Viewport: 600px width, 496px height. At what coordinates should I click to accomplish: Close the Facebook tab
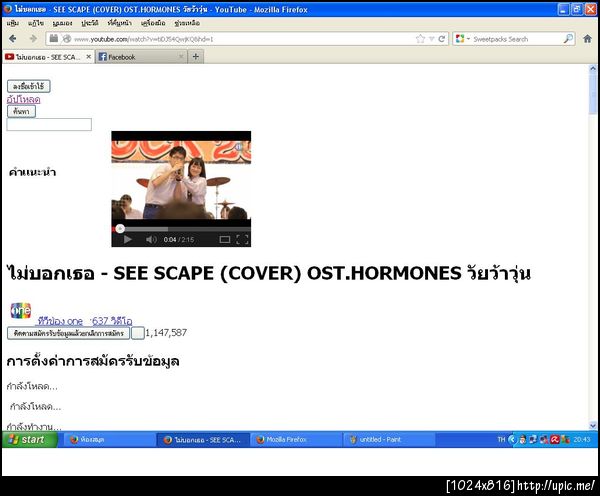pyautogui.click(x=181, y=57)
